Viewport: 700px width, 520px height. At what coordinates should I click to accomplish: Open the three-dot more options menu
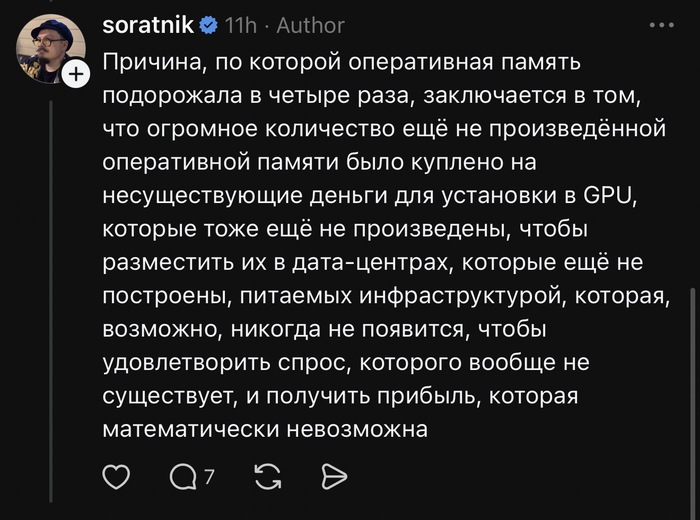pyautogui.click(x=662, y=24)
